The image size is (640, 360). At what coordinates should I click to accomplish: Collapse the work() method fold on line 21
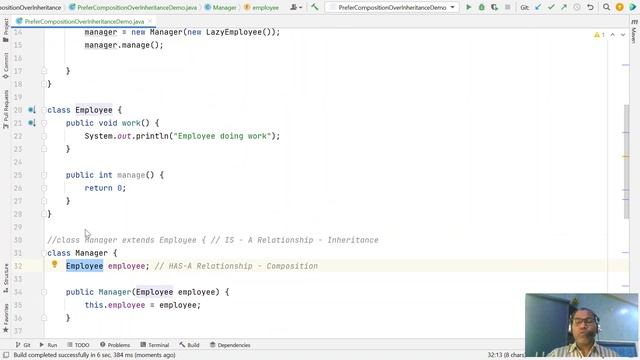click(44, 123)
